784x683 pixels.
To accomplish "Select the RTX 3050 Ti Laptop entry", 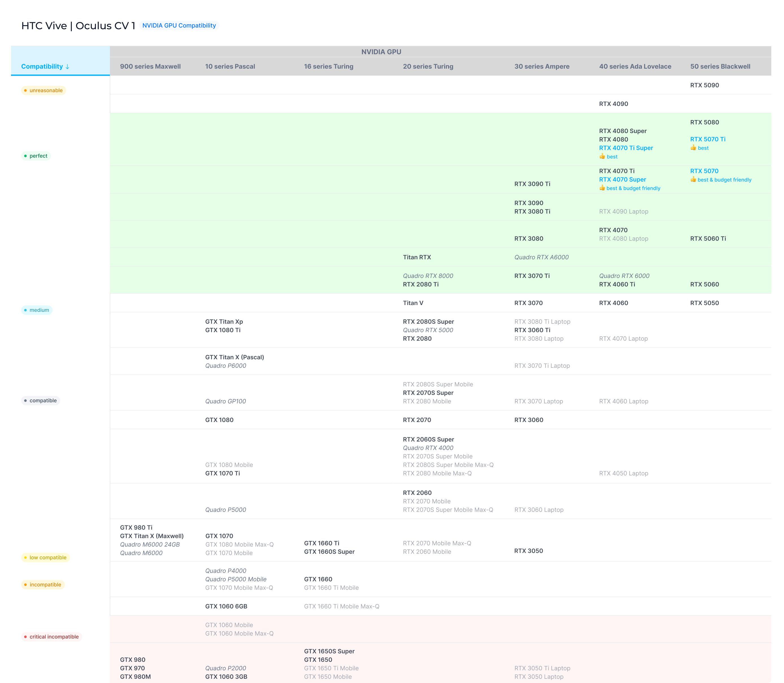I will [x=542, y=668].
